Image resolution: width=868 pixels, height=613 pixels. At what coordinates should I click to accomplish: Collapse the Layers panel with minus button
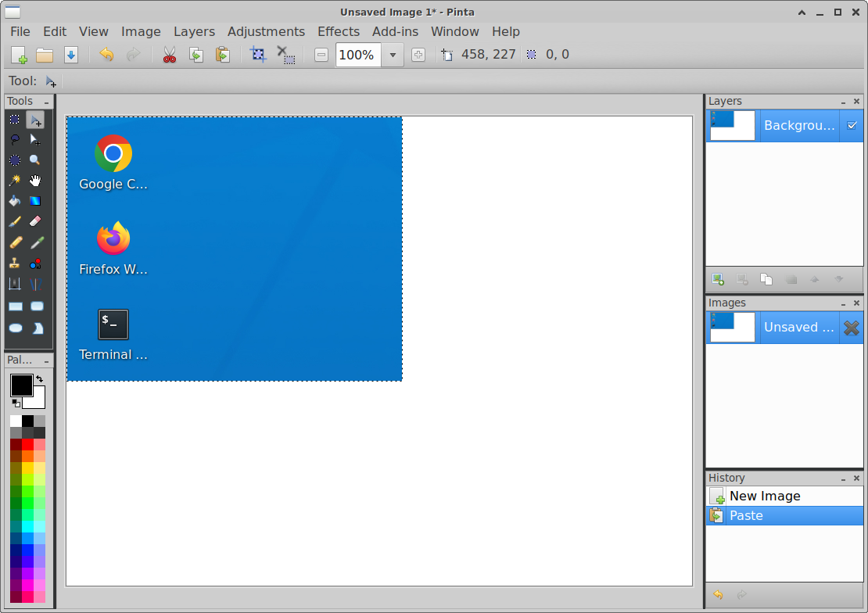tap(843, 102)
